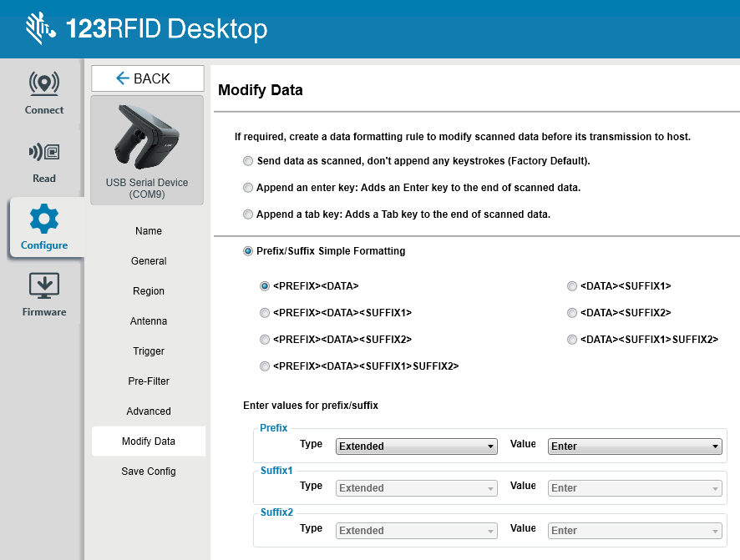This screenshot has height=560, width=740.
Task: Open the Prefix Value Enter dropdown arrow
Action: tap(714, 446)
